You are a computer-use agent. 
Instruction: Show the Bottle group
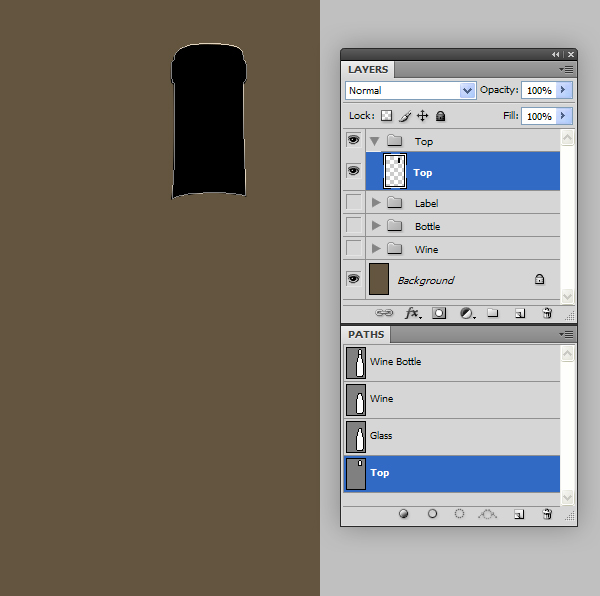point(354,225)
